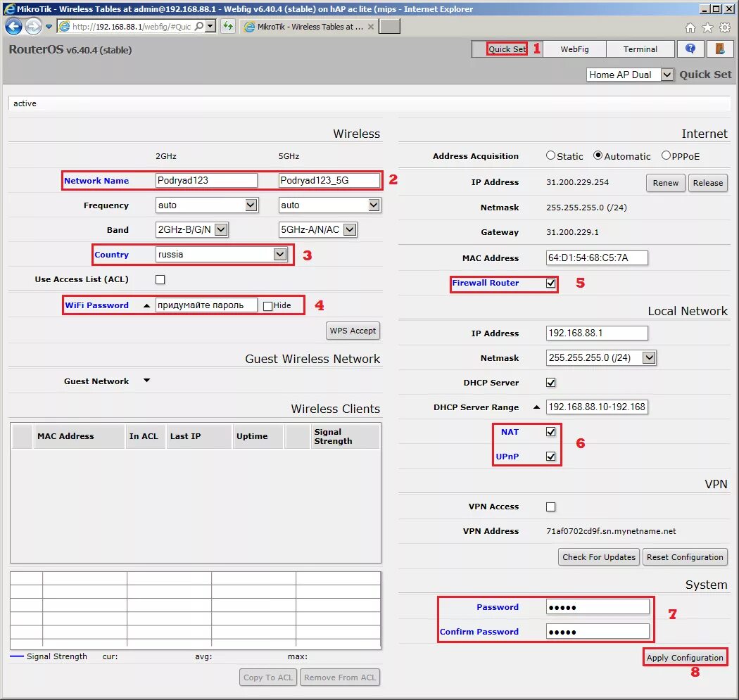The height and width of the screenshot is (700, 739).
Task: Click the Remove From ACL button
Action: coord(340,677)
